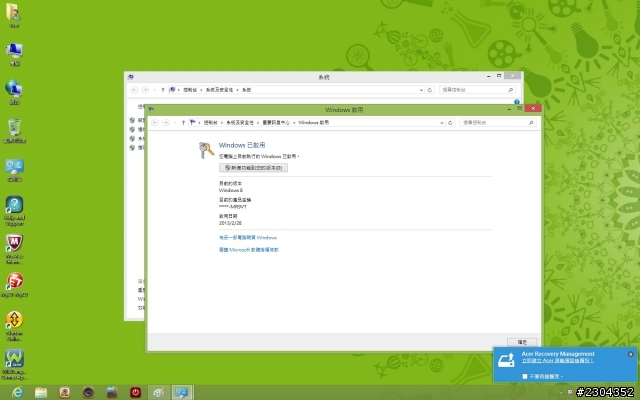
Task: Open the help icon in System window
Action: point(517,102)
